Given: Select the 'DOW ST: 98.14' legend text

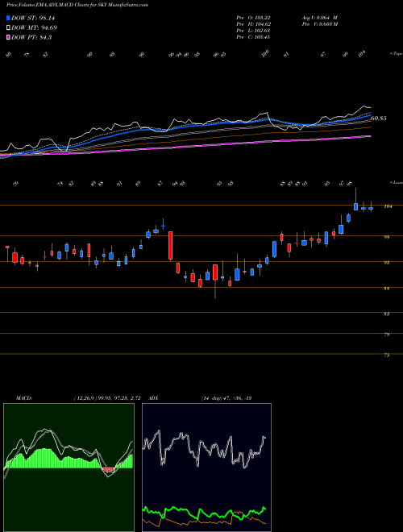Looking at the screenshot, I should pyautogui.click(x=33, y=18).
